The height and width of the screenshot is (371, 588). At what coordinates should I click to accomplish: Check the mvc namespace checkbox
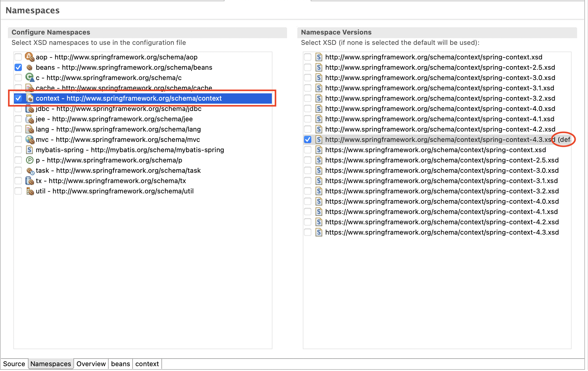[18, 139]
